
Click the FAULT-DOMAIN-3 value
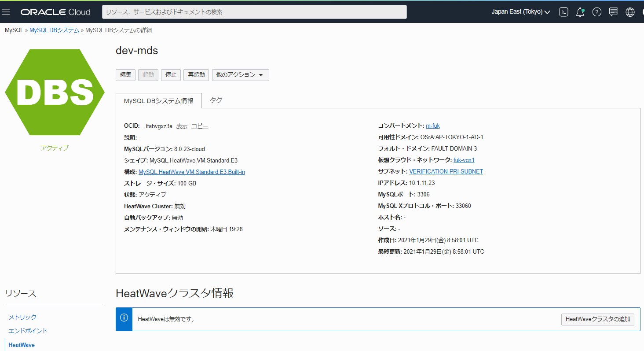click(x=454, y=149)
